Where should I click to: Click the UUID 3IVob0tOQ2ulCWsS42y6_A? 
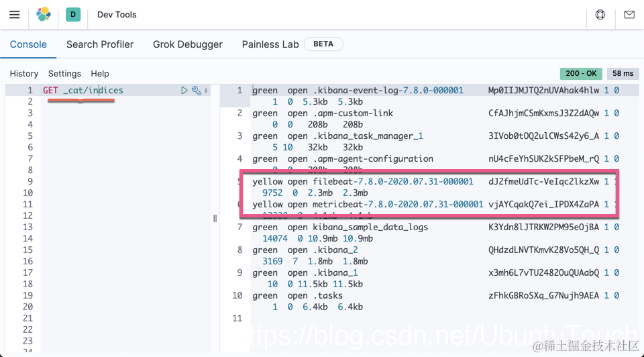[544, 136]
